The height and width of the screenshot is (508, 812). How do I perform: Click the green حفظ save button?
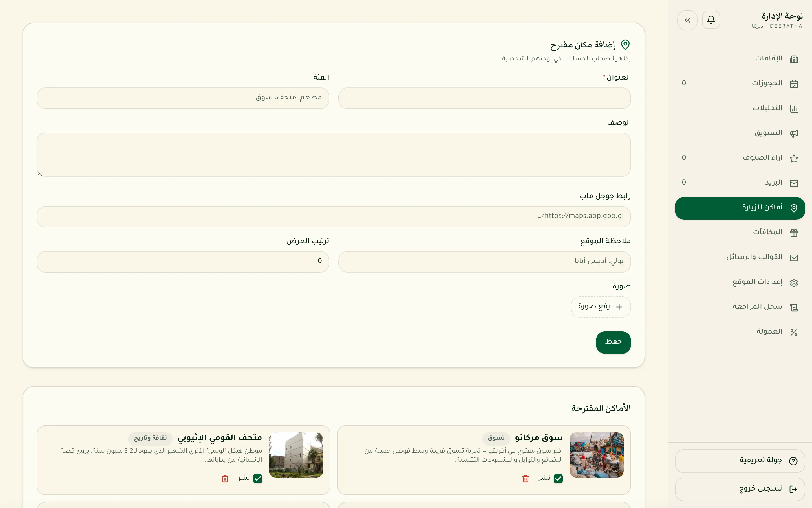point(613,342)
